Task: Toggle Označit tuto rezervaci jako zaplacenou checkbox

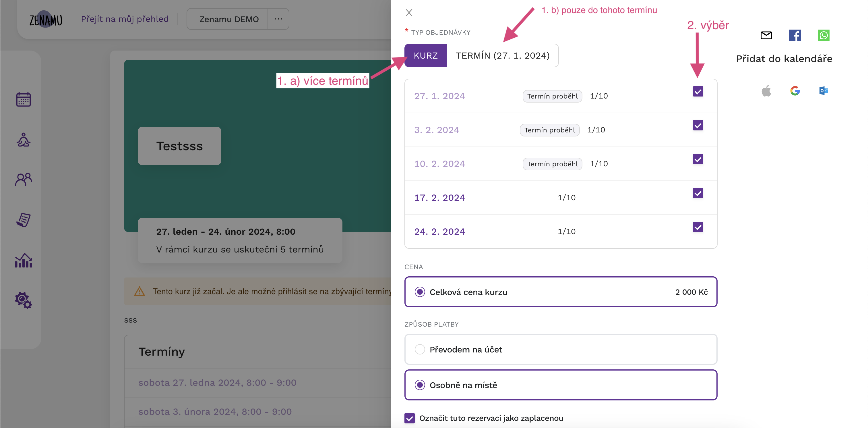Action: (410, 418)
